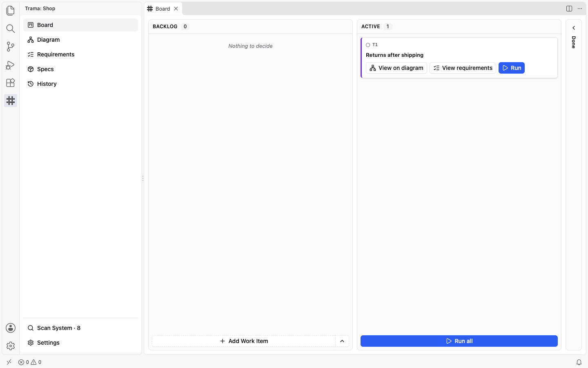Click the Run all button
The height and width of the screenshot is (368, 588).
point(459,341)
